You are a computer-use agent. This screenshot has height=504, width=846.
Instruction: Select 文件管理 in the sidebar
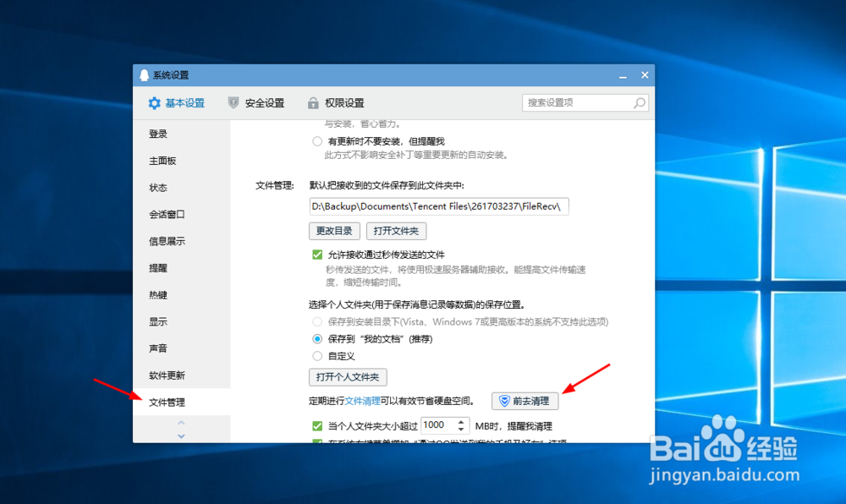point(182,403)
